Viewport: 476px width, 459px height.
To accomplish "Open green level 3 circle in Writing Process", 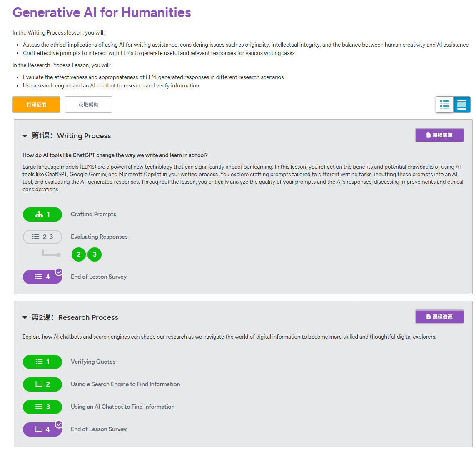I will click(x=95, y=254).
